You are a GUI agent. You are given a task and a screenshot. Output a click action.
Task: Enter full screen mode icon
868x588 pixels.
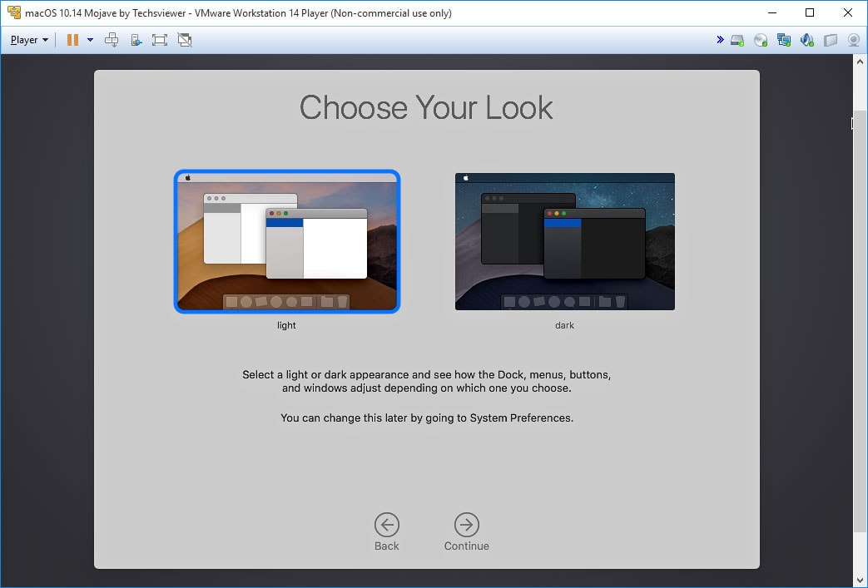(160, 40)
